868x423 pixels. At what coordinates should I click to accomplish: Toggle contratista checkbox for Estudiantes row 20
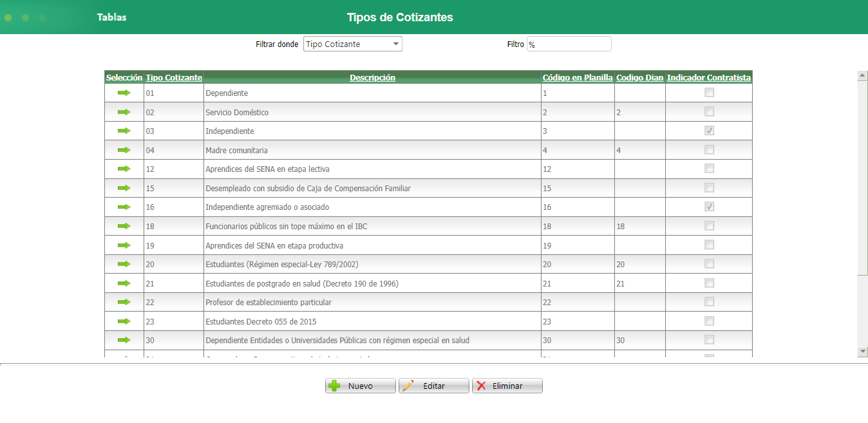click(709, 263)
